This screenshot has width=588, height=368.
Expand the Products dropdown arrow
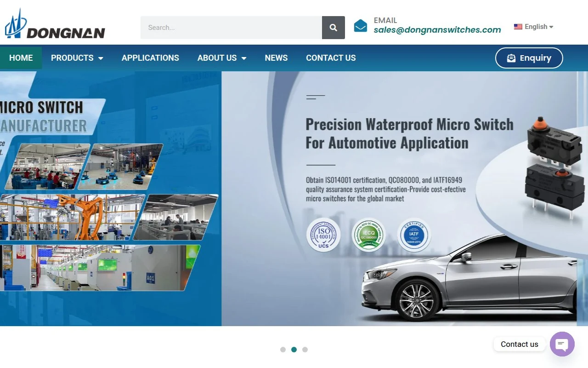(x=101, y=58)
